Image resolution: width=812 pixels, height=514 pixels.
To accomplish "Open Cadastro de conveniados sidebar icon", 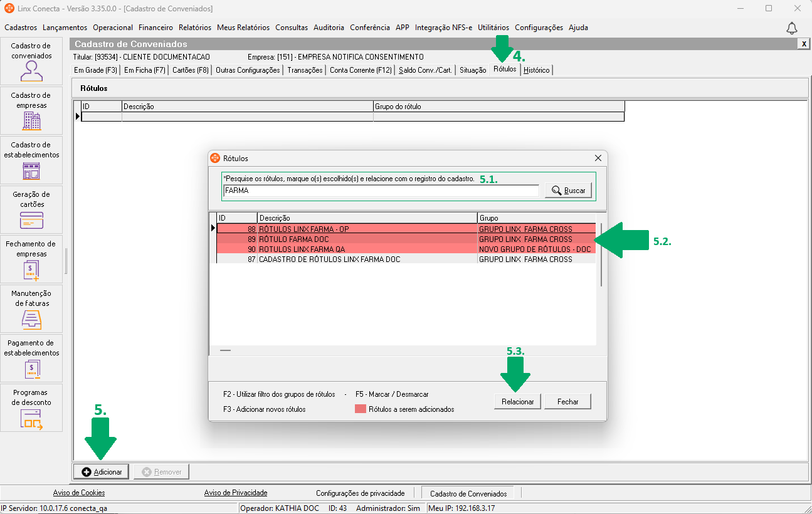I will pos(31,61).
